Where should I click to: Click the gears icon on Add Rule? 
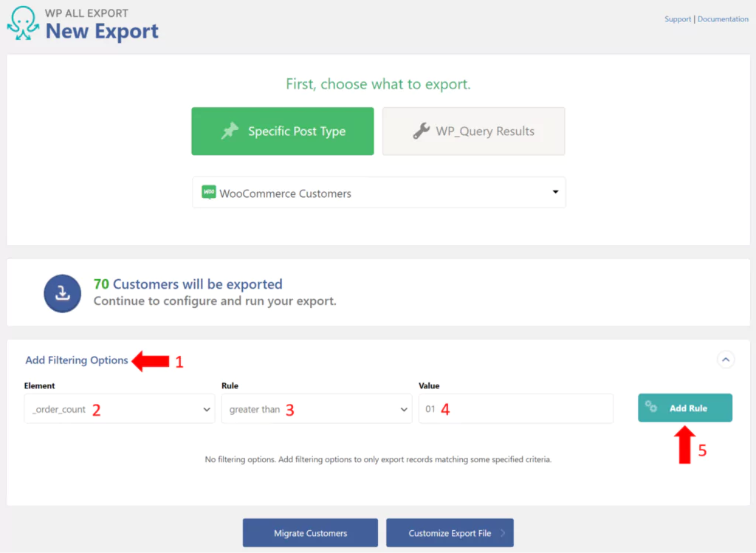pyautogui.click(x=651, y=407)
